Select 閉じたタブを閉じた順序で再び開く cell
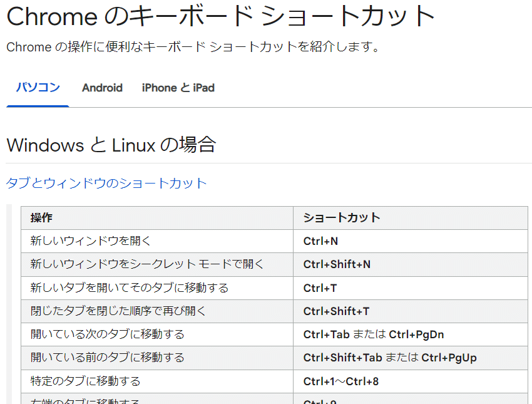The width and height of the screenshot is (532, 404). pyautogui.click(x=157, y=311)
